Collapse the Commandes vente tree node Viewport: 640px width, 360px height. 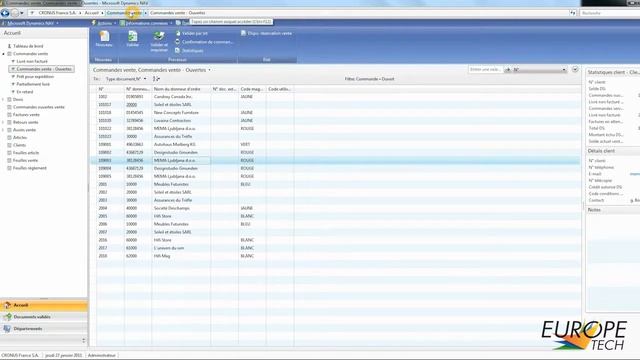coord(4,54)
